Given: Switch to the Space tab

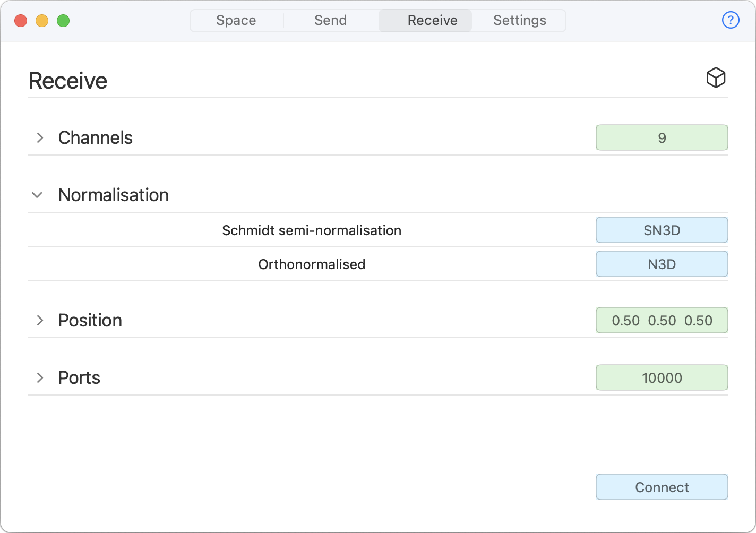Looking at the screenshot, I should (236, 21).
